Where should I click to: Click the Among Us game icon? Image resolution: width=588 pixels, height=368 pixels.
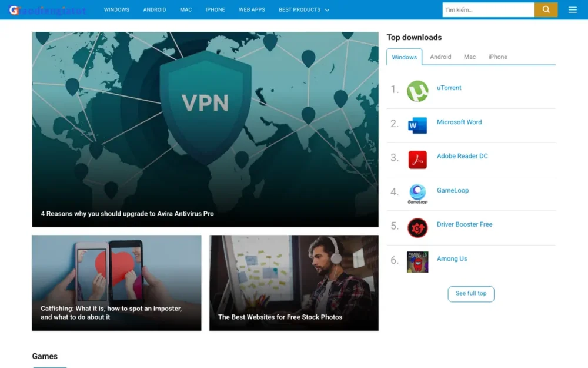[x=417, y=262]
